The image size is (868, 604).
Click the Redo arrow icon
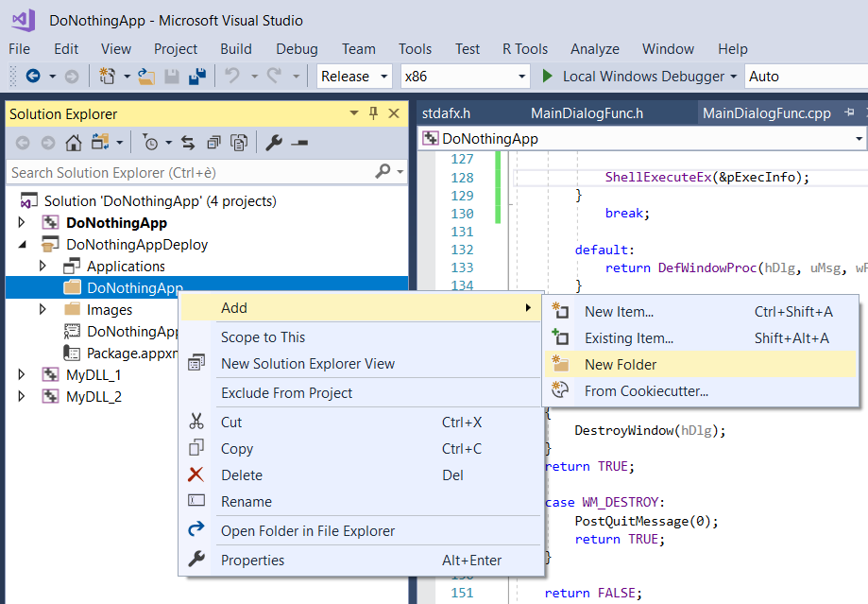[275, 76]
